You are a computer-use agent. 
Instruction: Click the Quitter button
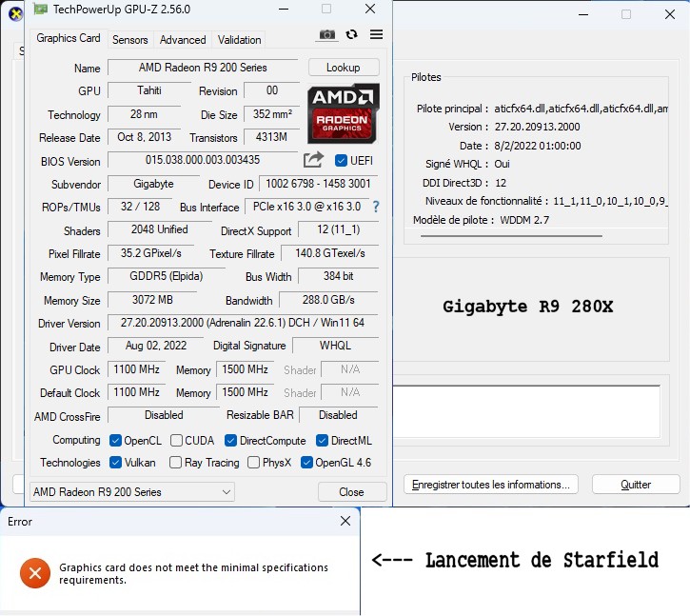[x=636, y=485]
